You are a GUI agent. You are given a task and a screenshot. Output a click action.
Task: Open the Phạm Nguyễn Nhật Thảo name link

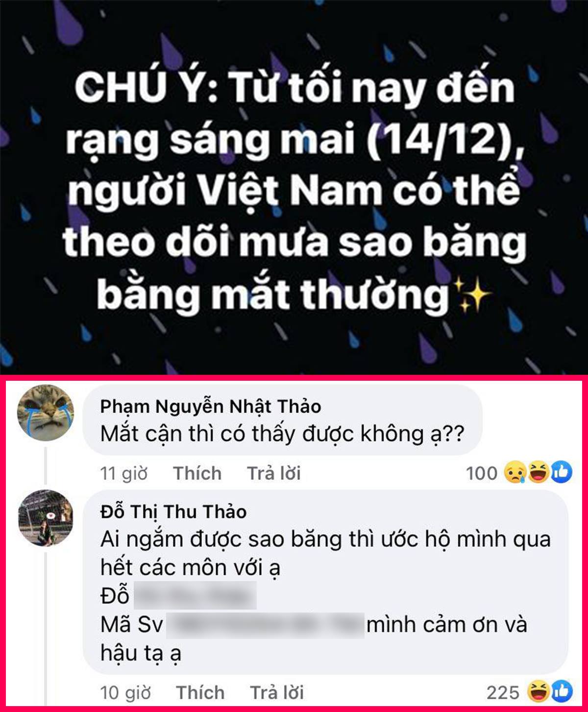point(211,406)
